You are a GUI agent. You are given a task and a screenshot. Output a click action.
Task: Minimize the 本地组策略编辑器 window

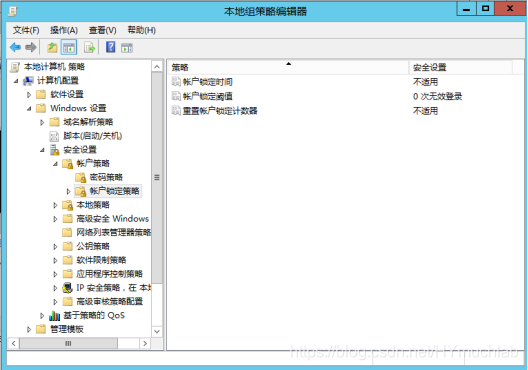click(466, 9)
